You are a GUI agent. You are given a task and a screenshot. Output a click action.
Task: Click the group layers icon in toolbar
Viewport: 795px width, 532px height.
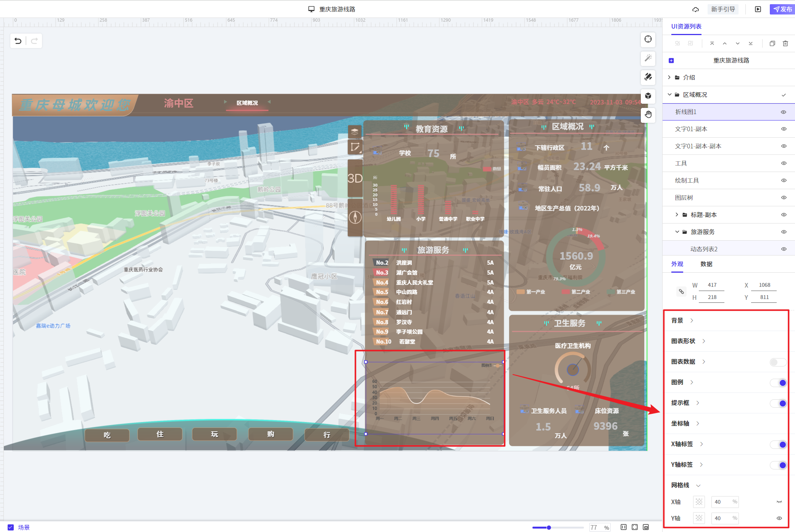point(677,43)
